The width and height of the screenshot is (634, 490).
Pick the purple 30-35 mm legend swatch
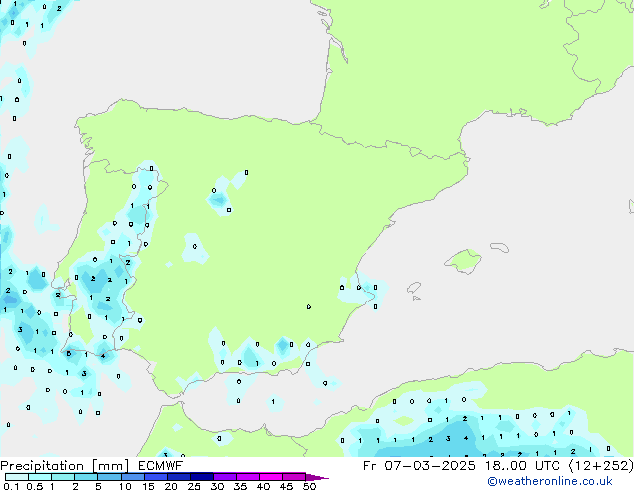(225, 477)
